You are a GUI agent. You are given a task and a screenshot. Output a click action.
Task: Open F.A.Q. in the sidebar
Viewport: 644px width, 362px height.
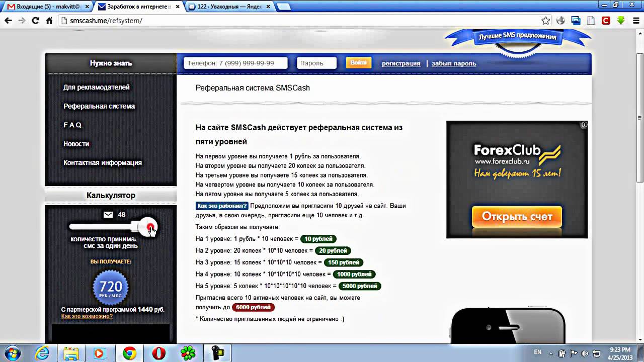tap(73, 125)
